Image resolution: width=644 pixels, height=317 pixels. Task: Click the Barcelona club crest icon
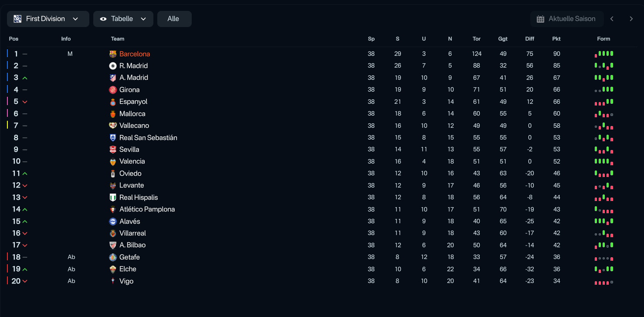click(x=113, y=54)
